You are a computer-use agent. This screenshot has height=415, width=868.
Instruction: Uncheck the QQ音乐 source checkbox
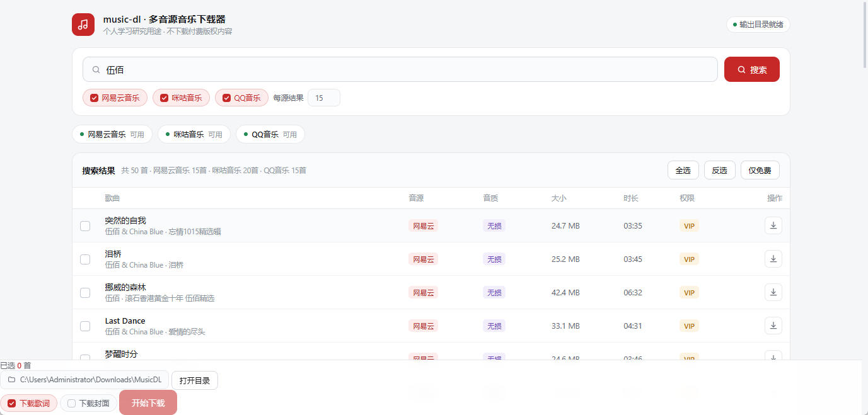(227, 98)
